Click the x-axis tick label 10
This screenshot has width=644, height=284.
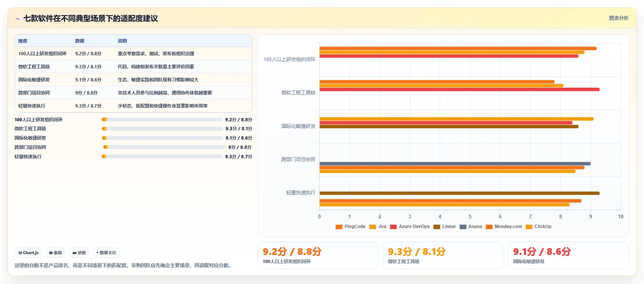point(620,216)
